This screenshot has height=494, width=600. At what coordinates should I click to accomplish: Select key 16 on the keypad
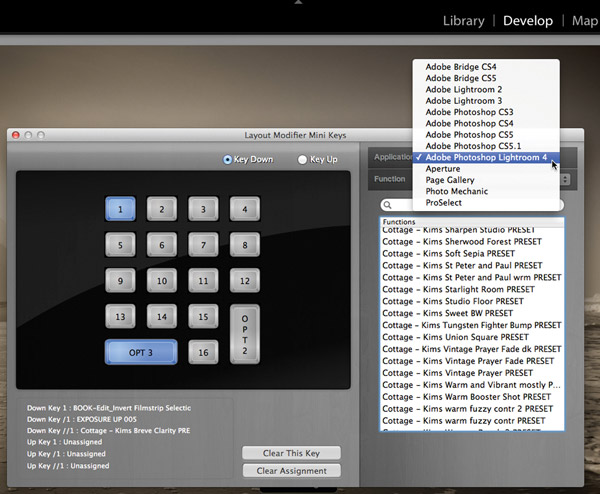coord(203,352)
